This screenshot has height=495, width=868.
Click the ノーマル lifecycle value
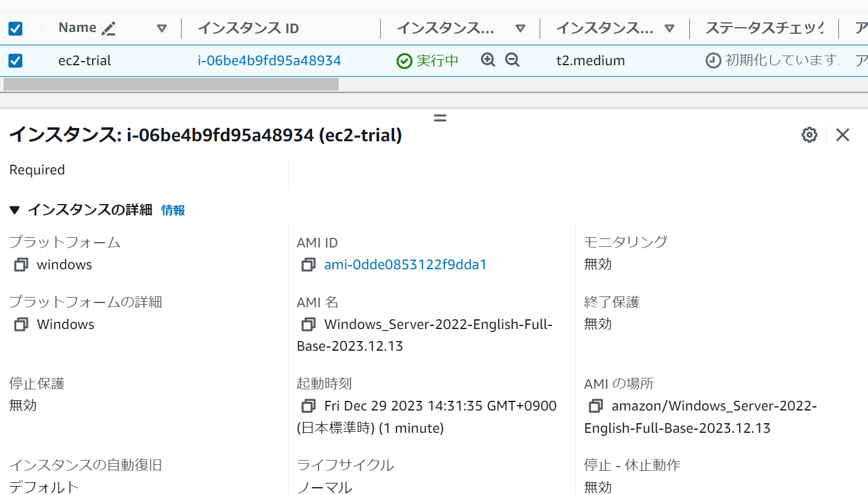pyautogui.click(x=325, y=487)
